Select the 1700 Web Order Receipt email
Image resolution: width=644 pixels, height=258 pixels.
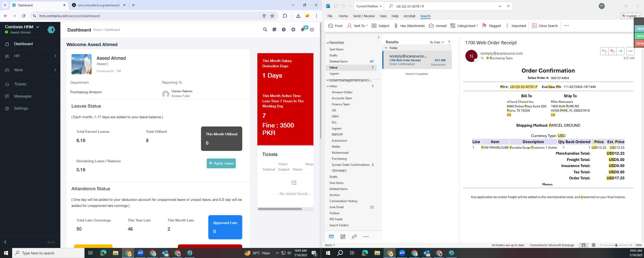pyautogui.click(x=417, y=60)
